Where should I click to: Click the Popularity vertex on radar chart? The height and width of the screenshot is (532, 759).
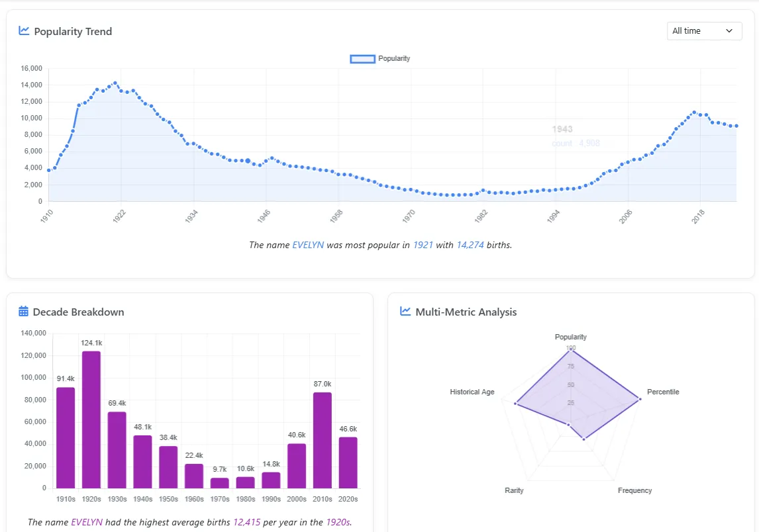[570, 348]
